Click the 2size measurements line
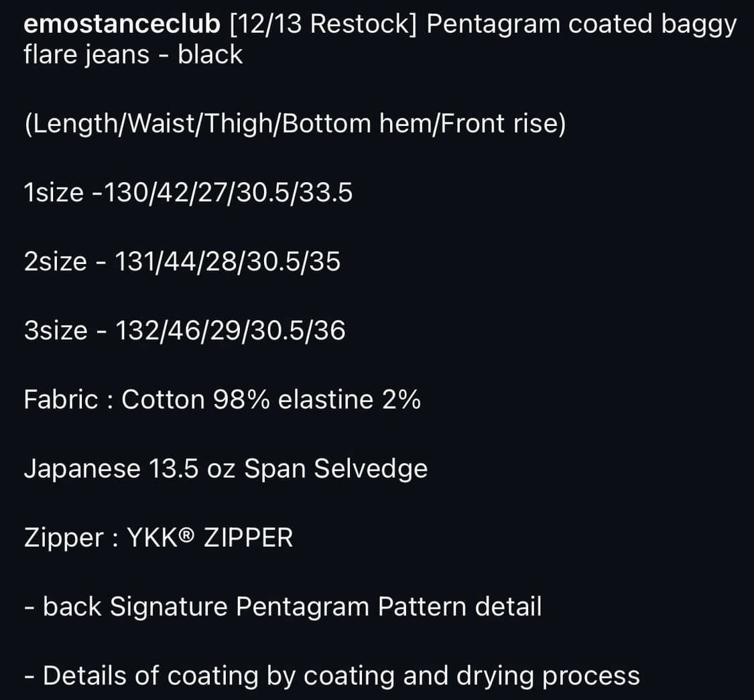 182,262
